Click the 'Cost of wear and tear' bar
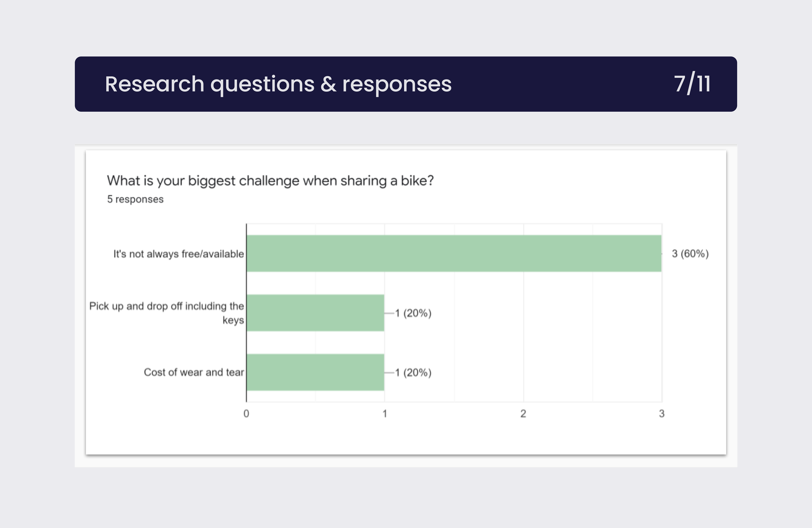Screen dimensions: 812x528 [315, 372]
